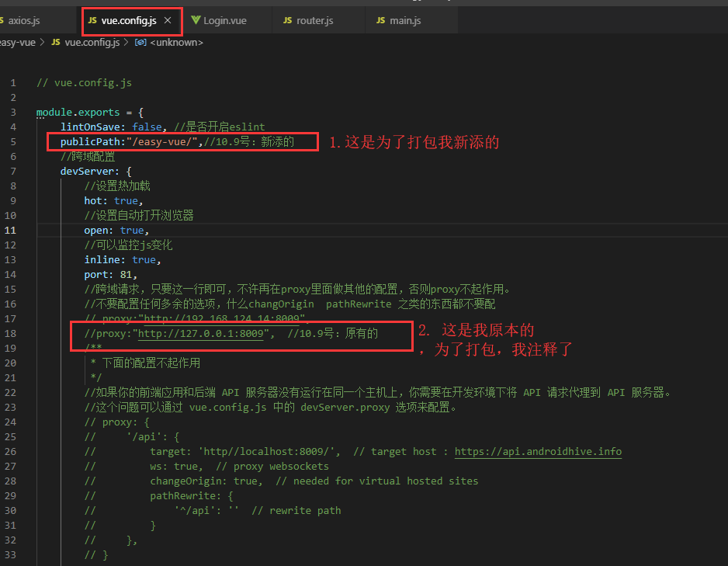The width and height of the screenshot is (728, 566).
Task: Close the vue.config.js tab
Action: 168,20
